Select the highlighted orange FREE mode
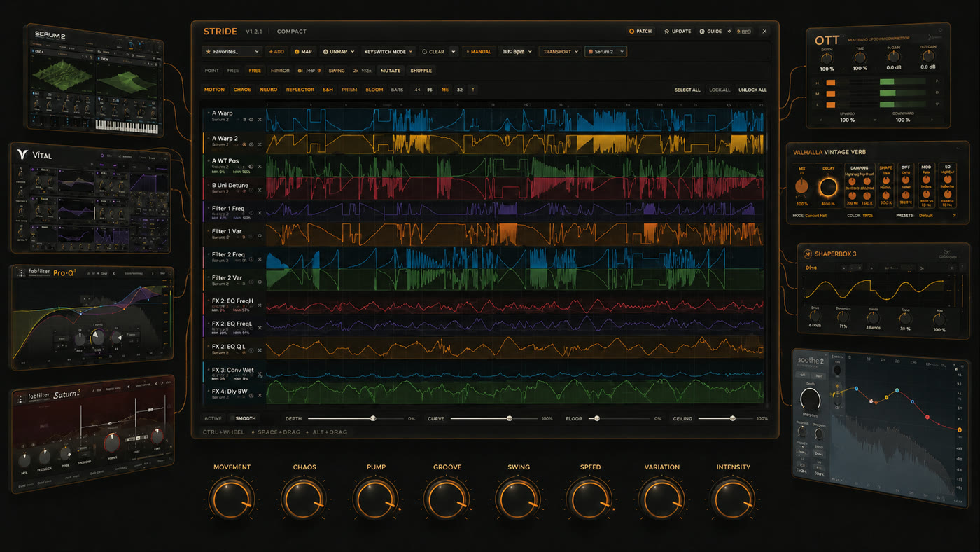 pos(255,71)
